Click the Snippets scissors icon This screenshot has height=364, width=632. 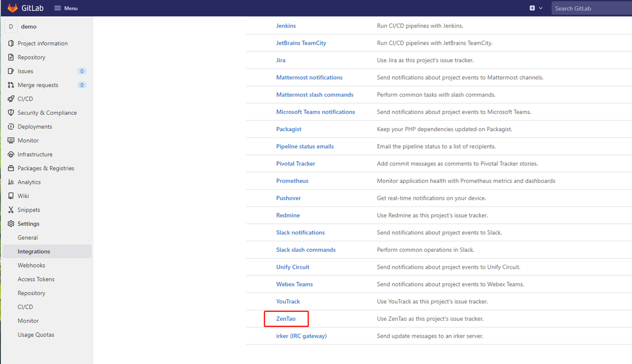(x=11, y=210)
